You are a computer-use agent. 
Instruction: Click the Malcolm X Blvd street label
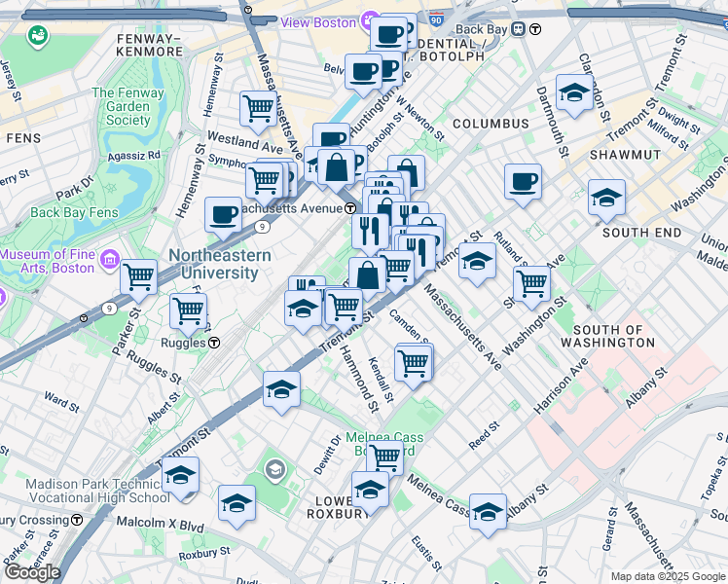[x=161, y=524]
